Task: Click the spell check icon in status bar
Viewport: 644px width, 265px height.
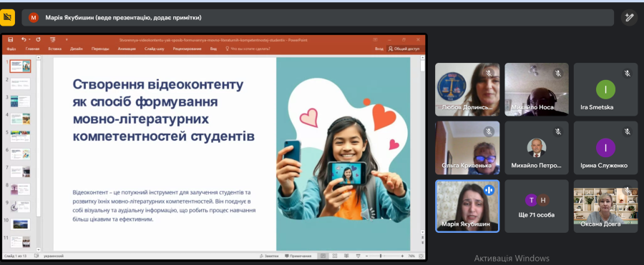Action: click(x=36, y=256)
